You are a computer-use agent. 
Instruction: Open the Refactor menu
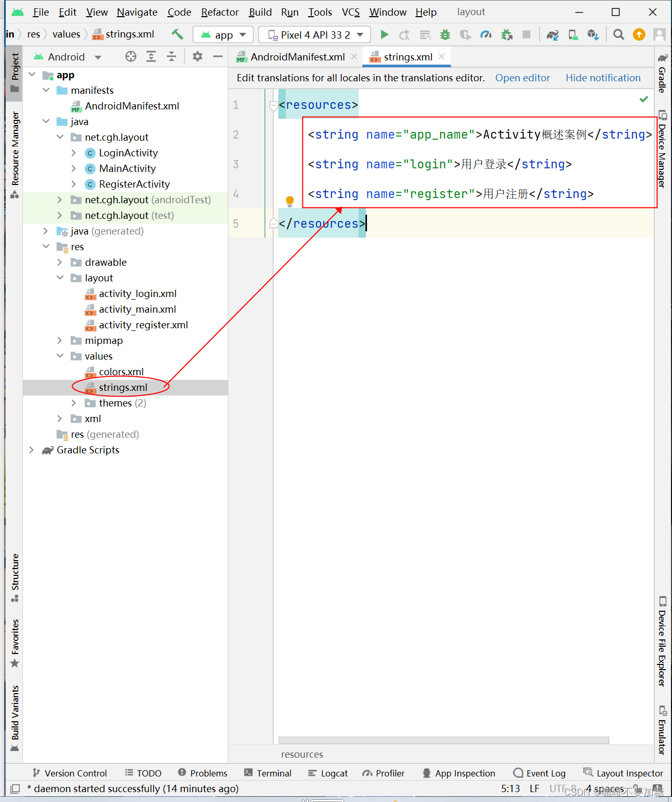[x=219, y=11]
